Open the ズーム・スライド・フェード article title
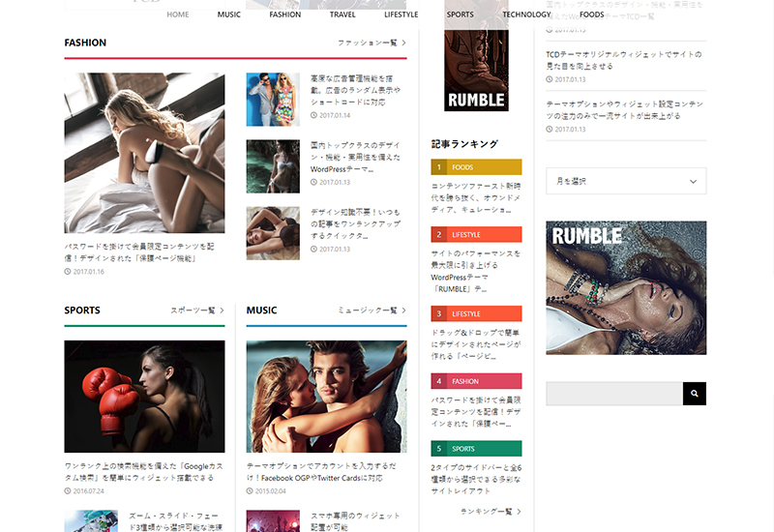The height and width of the screenshot is (532, 774). [176, 521]
